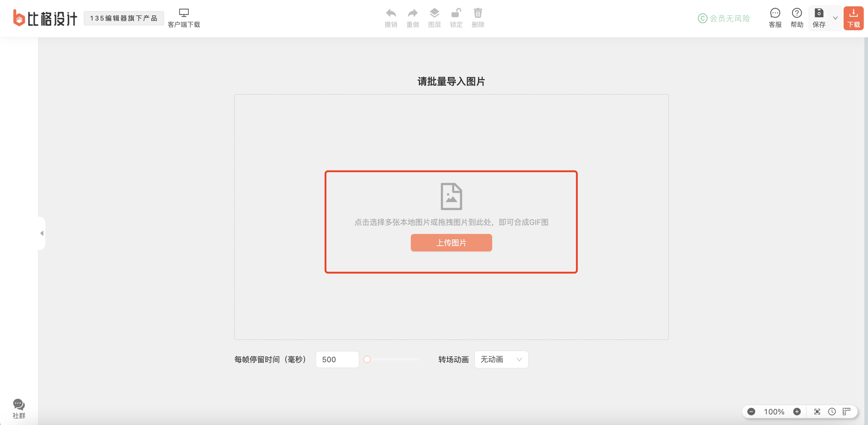This screenshot has height=425, width=868.
Task: Expand the save options chevron
Action: click(835, 18)
